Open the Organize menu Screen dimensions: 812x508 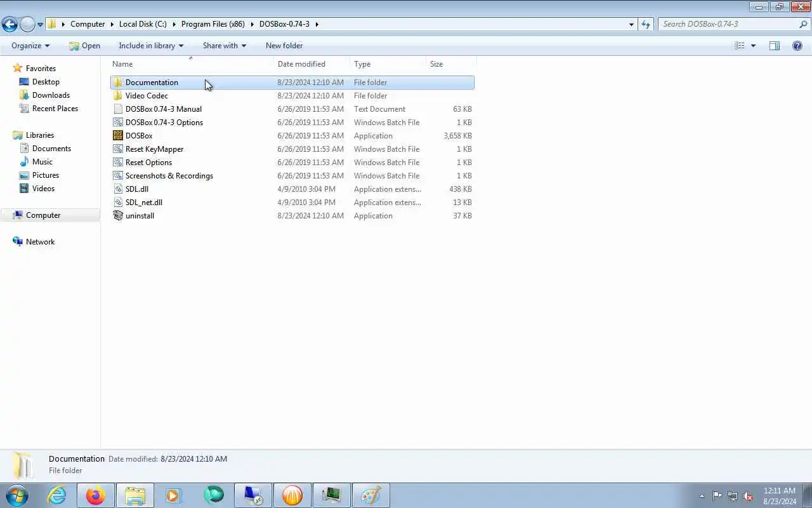click(30, 46)
